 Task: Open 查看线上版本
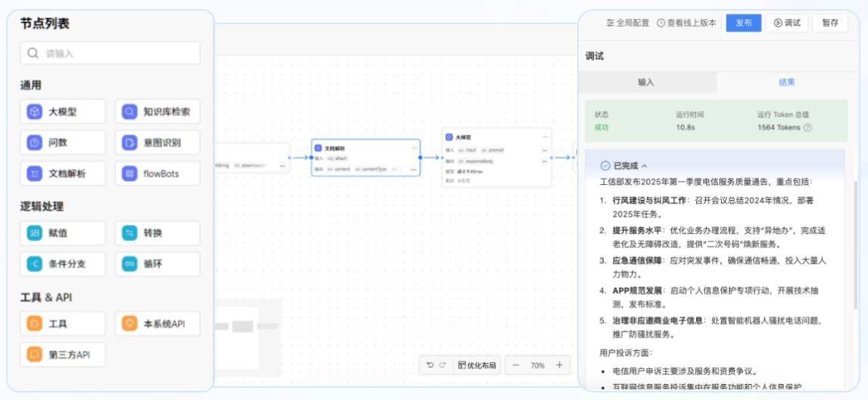pyautogui.click(x=686, y=23)
